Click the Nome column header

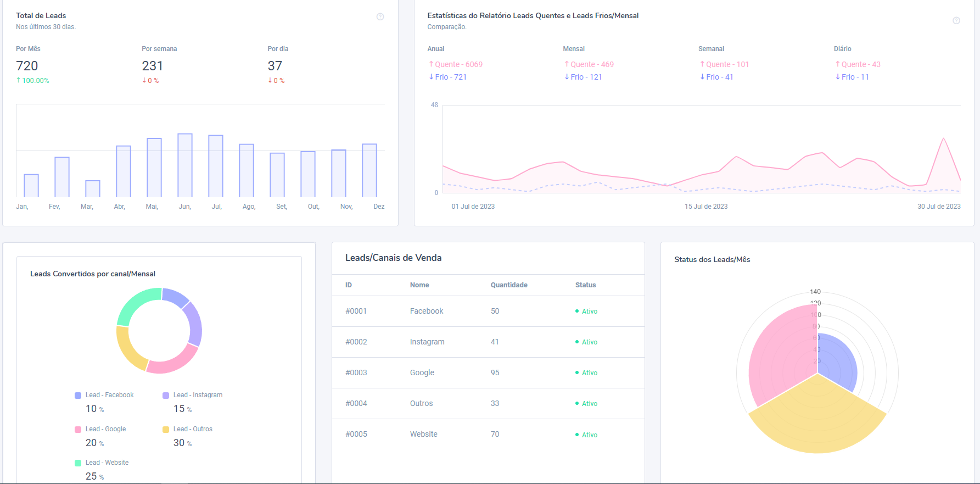(419, 285)
